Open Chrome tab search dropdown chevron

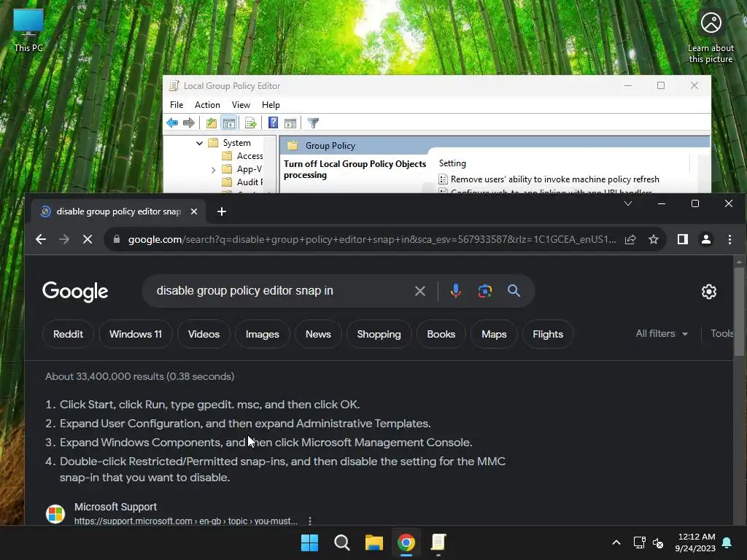pyautogui.click(x=628, y=204)
